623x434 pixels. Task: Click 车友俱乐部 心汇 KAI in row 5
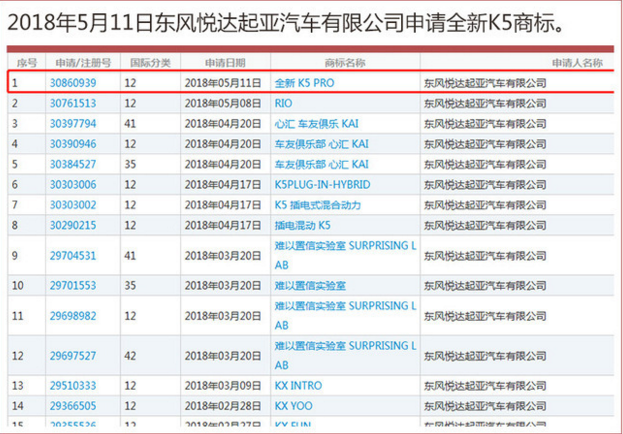point(321,164)
